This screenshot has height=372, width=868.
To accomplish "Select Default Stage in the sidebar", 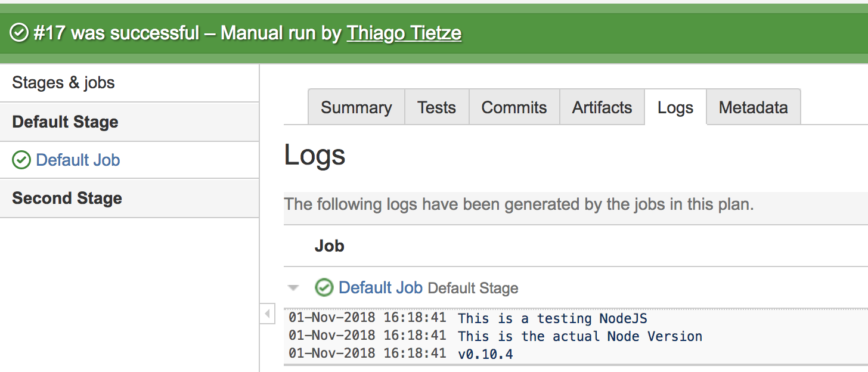I will [129, 122].
